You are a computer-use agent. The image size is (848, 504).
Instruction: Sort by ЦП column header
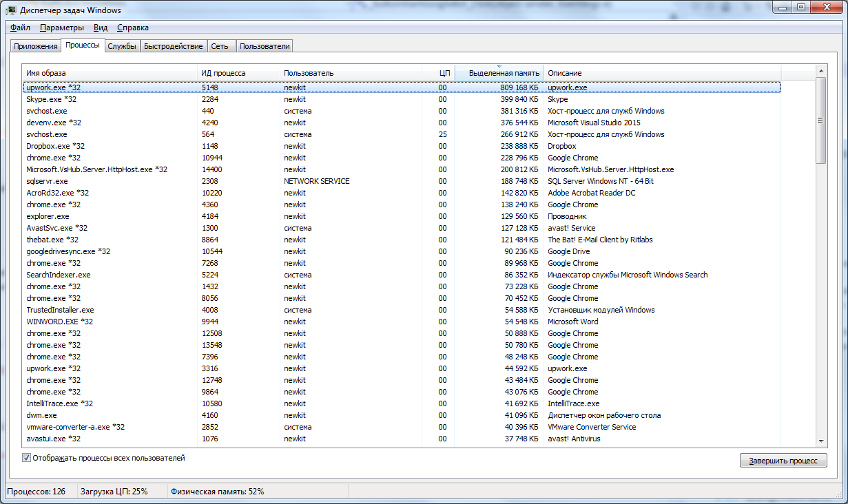[438, 73]
